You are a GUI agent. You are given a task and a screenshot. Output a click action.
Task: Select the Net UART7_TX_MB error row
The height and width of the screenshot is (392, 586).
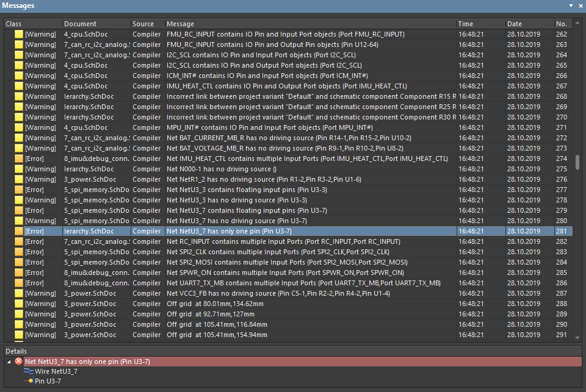click(275, 283)
